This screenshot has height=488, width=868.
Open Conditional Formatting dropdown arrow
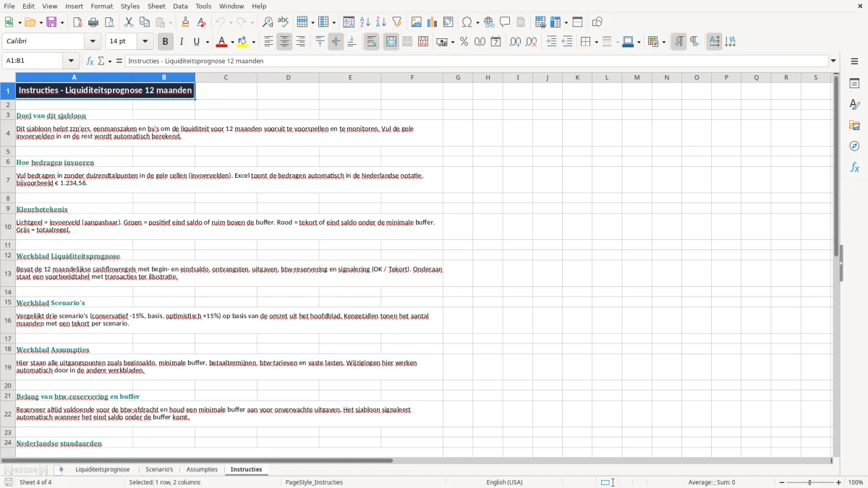tap(663, 42)
